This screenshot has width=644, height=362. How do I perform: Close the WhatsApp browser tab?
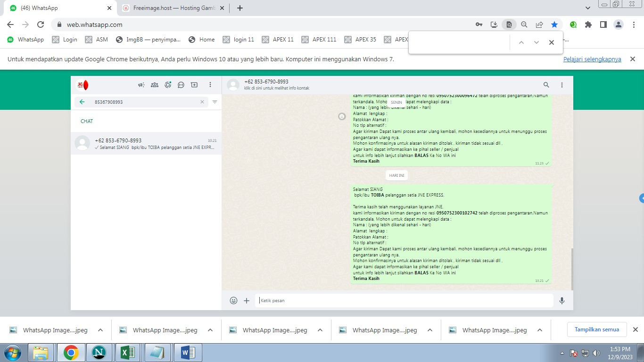coord(109,8)
